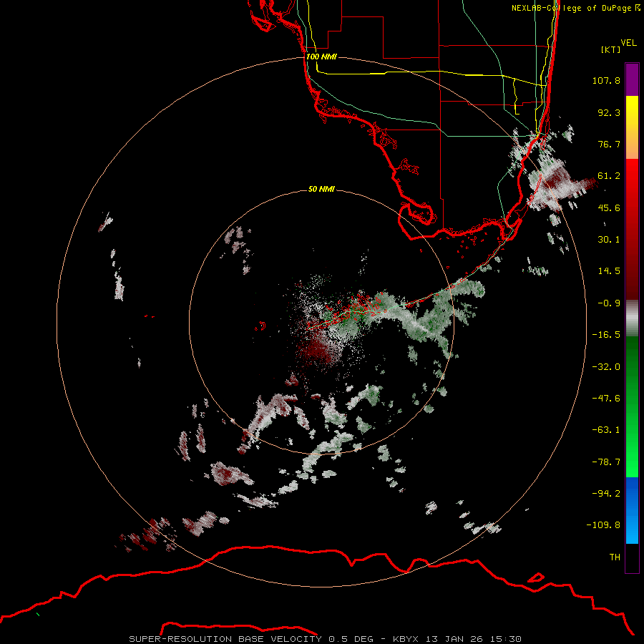The image size is (644, 644).
Task: Click the -16.5 legend value
Action: pos(606,335)
